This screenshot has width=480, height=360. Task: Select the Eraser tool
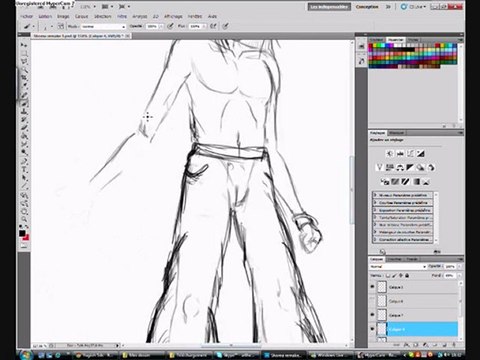[x=24, y=128]
